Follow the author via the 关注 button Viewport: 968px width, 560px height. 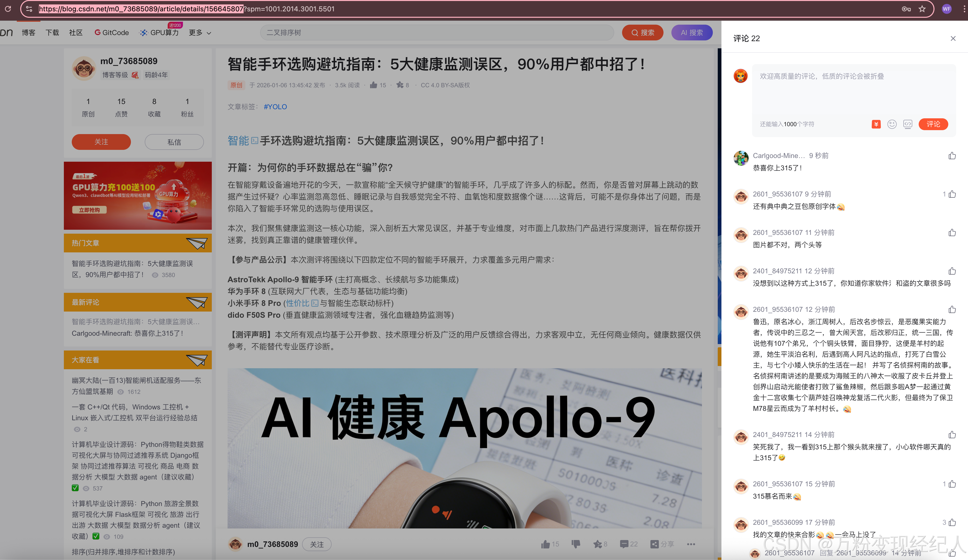tap(101, 142)
